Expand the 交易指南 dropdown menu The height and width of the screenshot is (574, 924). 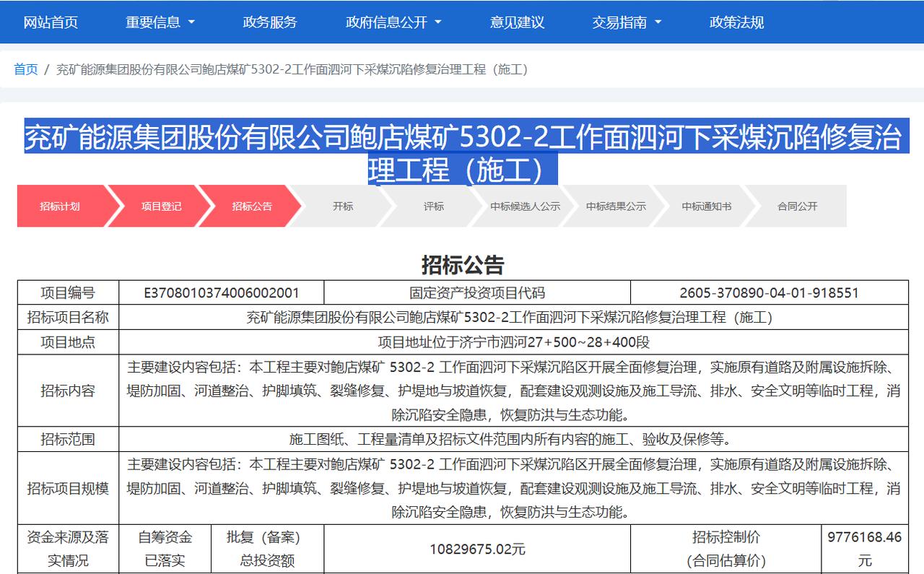point(627,22)
